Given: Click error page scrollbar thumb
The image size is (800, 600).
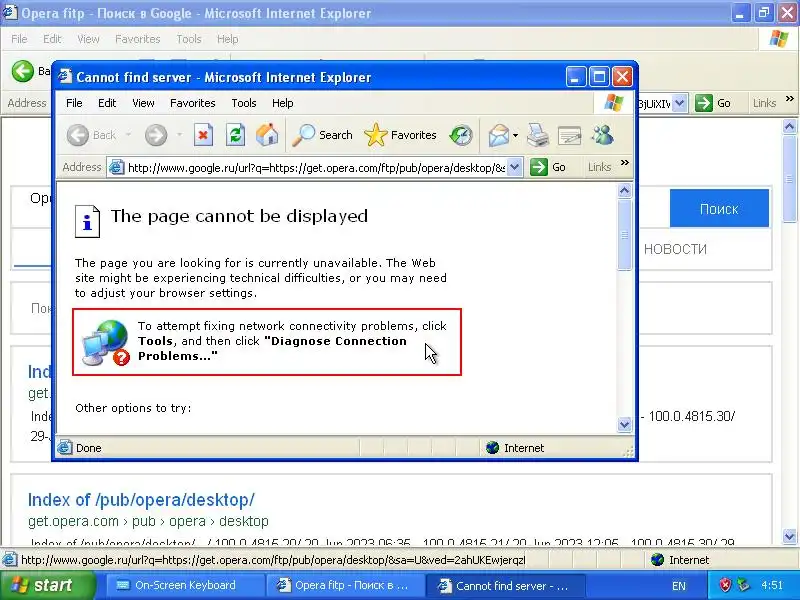Looking at the screenshot, I should coord(624,235).
